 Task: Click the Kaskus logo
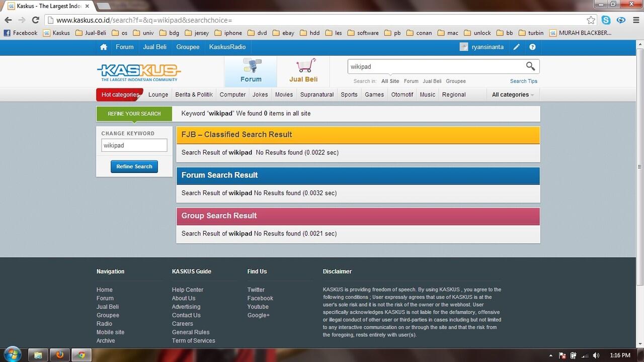(138, 72)
